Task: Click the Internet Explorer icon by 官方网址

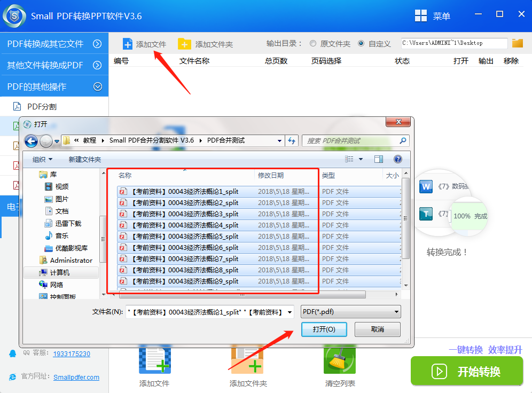Action: pyautogui.click(x=13, y=377)
